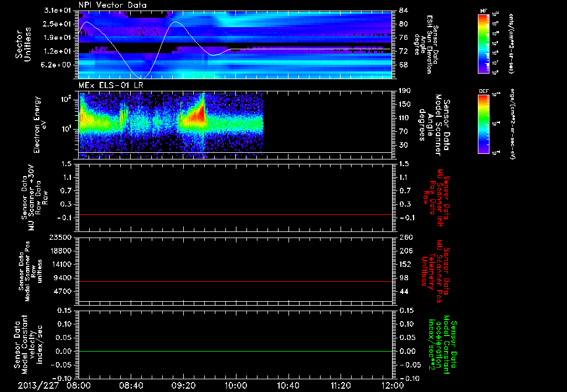Click the NF label above the color bar
The image size is (567, 392).
[x=483, y=11]
